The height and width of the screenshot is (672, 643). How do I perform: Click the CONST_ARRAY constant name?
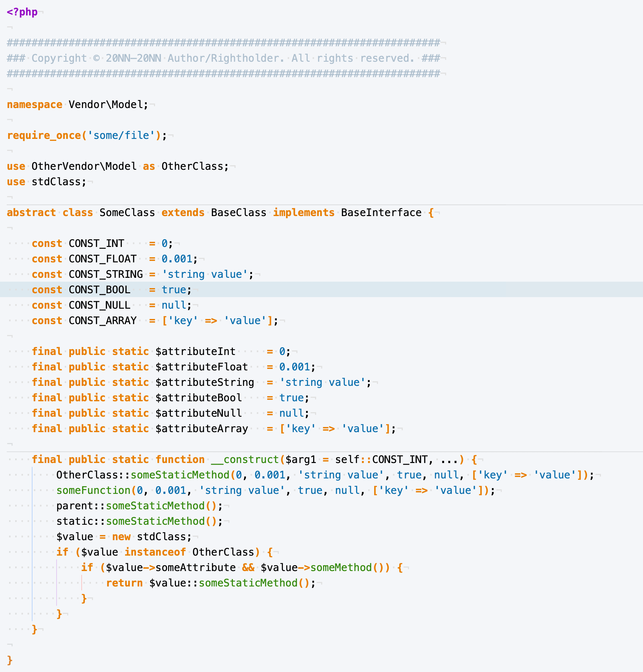coord(103,321)
